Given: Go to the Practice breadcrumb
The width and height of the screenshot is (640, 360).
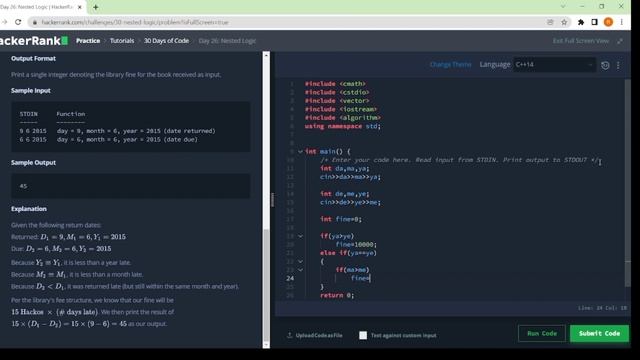Looking at the screenshot, I should click(88, 41).
